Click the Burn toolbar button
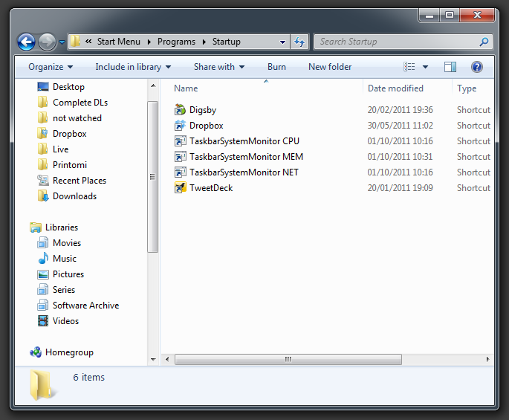509x420 pixels. (x=276, y=67)
